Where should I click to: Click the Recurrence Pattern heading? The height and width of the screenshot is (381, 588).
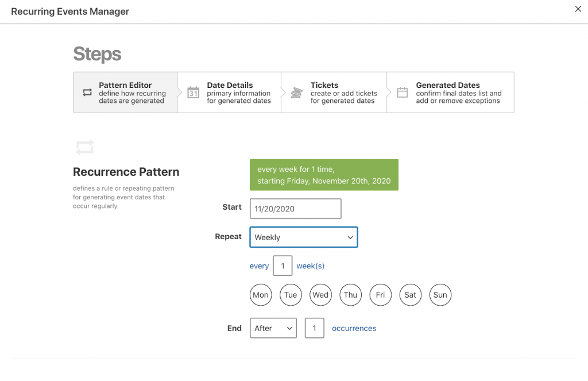pyautogui.click(x=126, y=172)
